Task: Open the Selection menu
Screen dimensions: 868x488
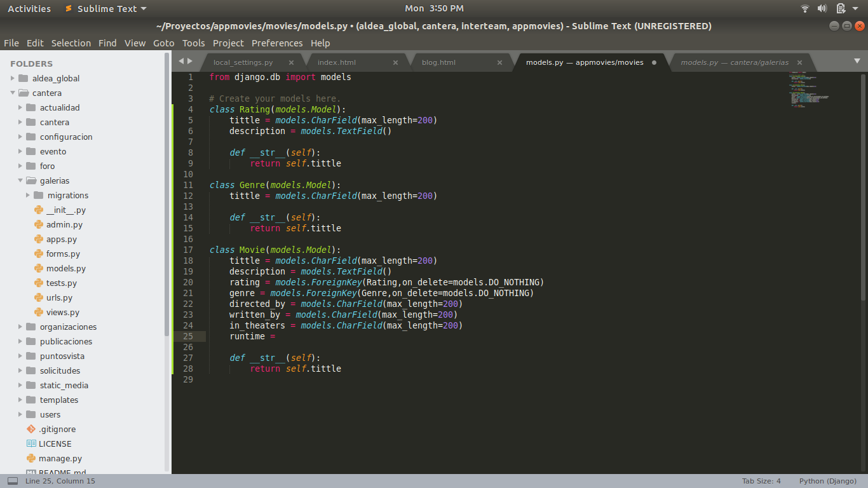Action: tap(71, 43)
